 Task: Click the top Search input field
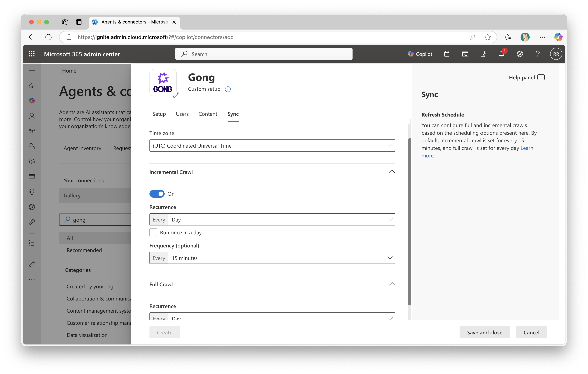(264, 54)
